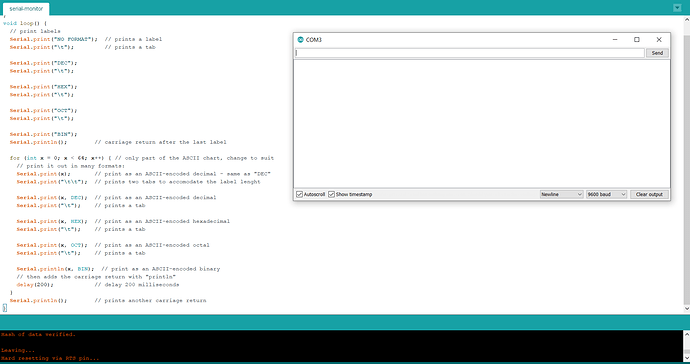690x364 pixels.
Task: Toggle the Show timestamp checkbox
Action: [331, 194]
